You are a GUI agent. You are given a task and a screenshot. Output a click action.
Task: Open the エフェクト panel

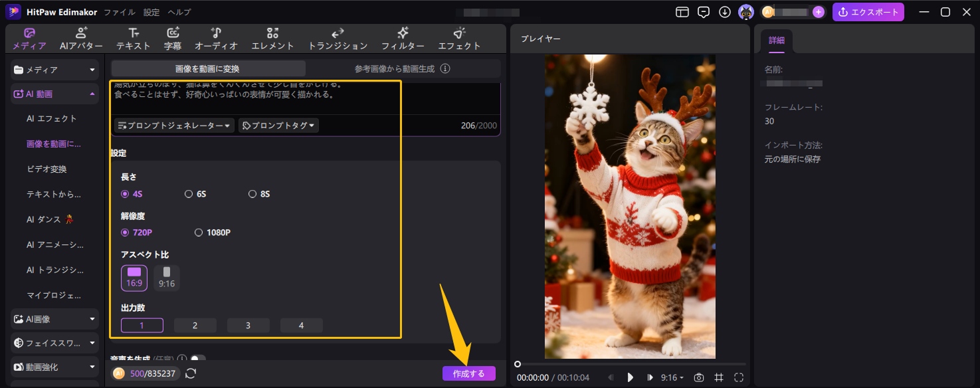coord(459,39)
